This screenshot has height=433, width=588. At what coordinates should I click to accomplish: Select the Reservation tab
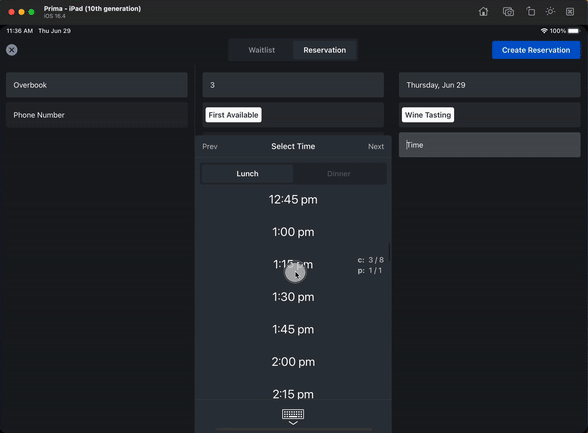[x=324, y=50]
